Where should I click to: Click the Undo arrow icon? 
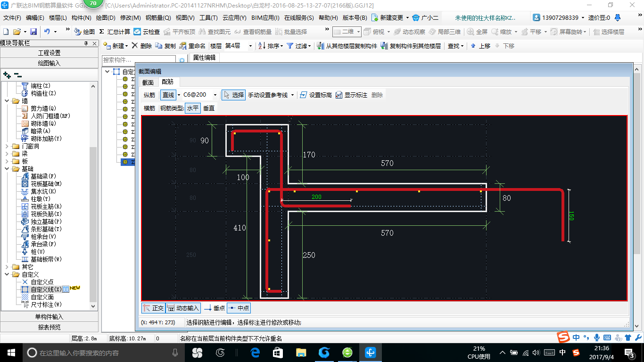pyautogui.click(x=47, y=32)
